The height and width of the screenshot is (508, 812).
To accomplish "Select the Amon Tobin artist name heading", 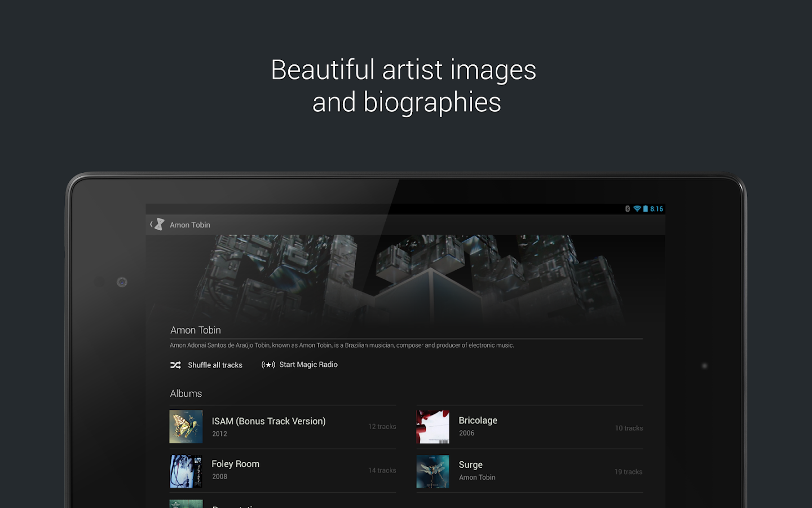I will [195, 330].
